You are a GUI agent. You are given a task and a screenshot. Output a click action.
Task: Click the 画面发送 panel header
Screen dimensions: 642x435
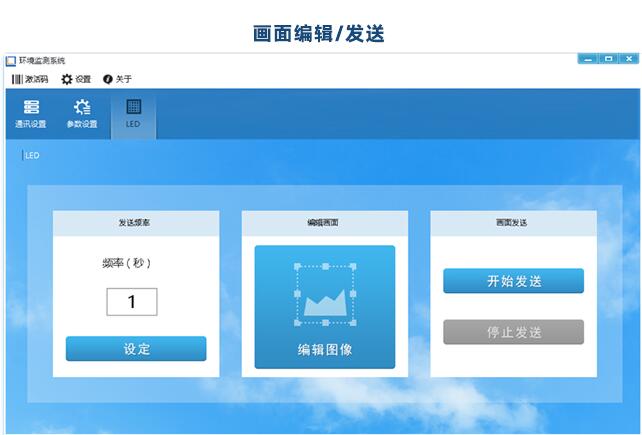click(x=512, y=223)
